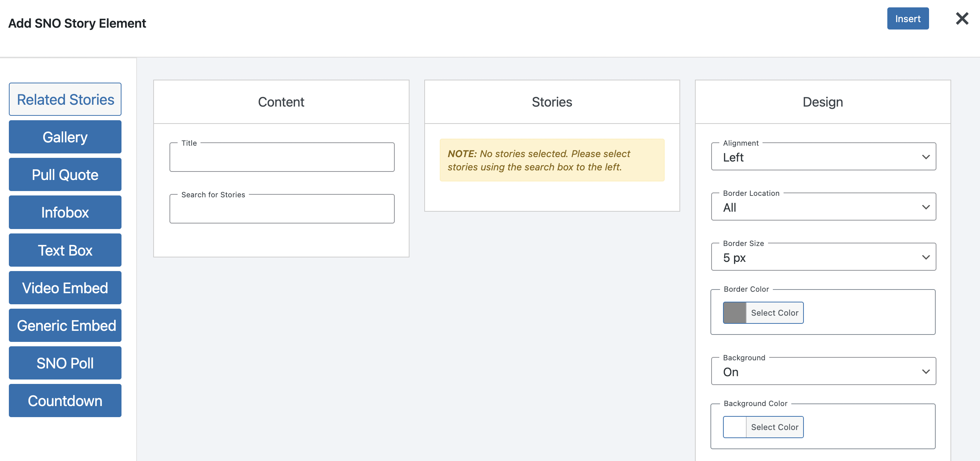
Task: Open the SNO Poll element
Action: pyautogui.click(x=65, y=363)
